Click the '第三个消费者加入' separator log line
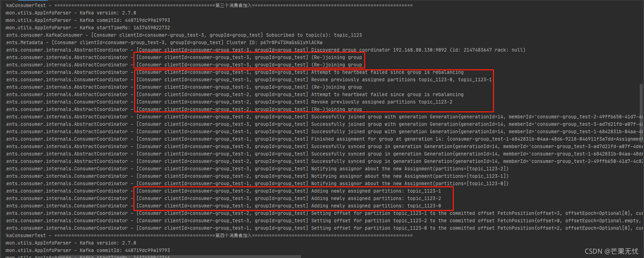The image size is (644, 258). click(209, 5)
